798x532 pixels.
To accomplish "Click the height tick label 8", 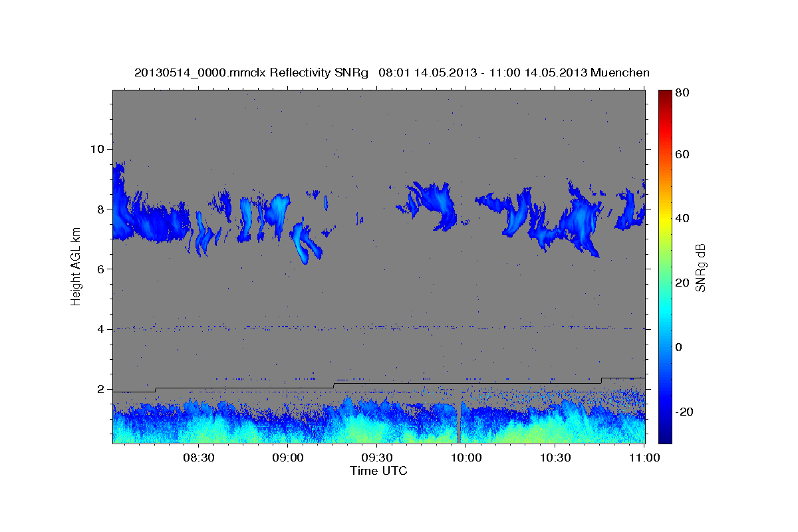I will click(101, 209).
